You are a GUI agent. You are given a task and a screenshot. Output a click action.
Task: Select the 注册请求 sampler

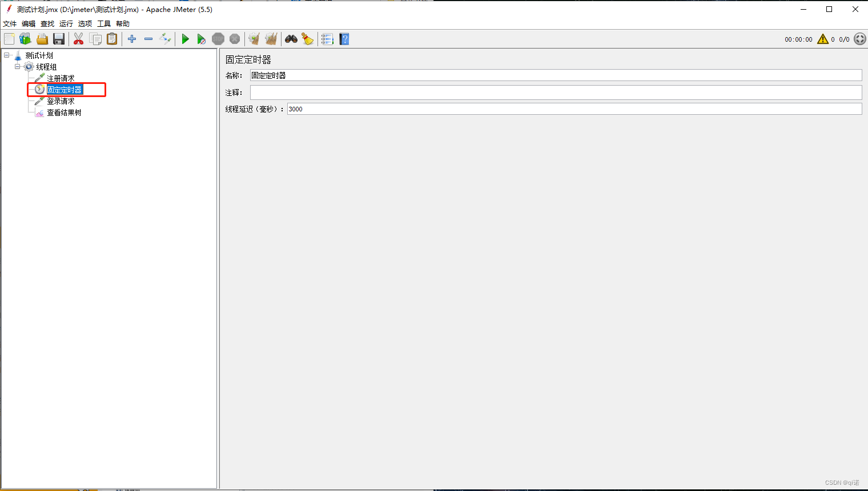(x=61, y=78)
